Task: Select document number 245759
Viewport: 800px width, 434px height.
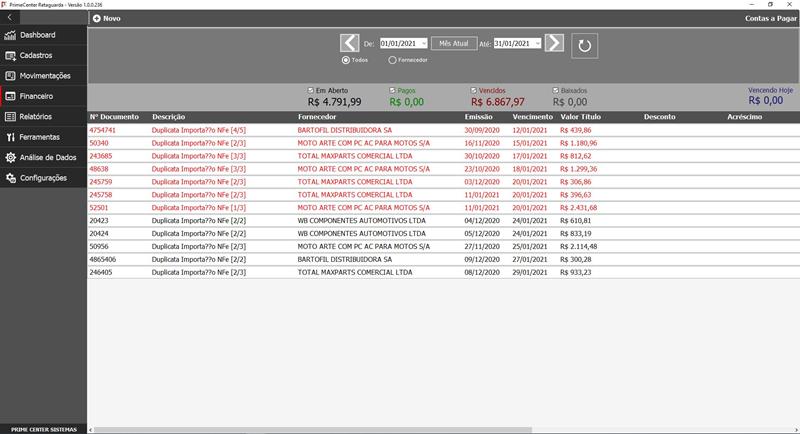Action: 101,182
